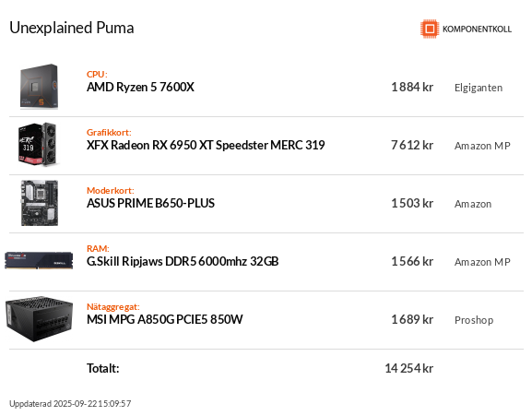Click the 1 884 kr CPU price
The image size is (532, 416).
tap(412, 88)
